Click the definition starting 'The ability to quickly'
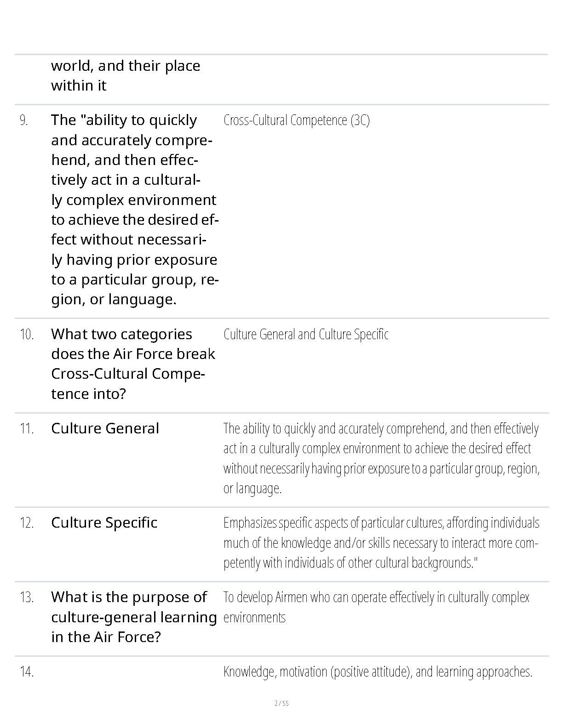The height and width of the screenshot is (728, 563). coord(381,458)
